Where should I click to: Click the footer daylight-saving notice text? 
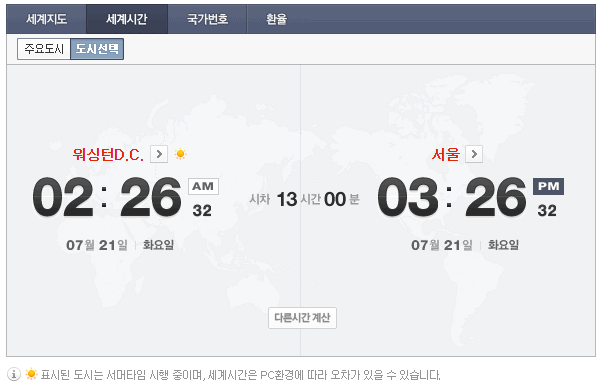240,375
